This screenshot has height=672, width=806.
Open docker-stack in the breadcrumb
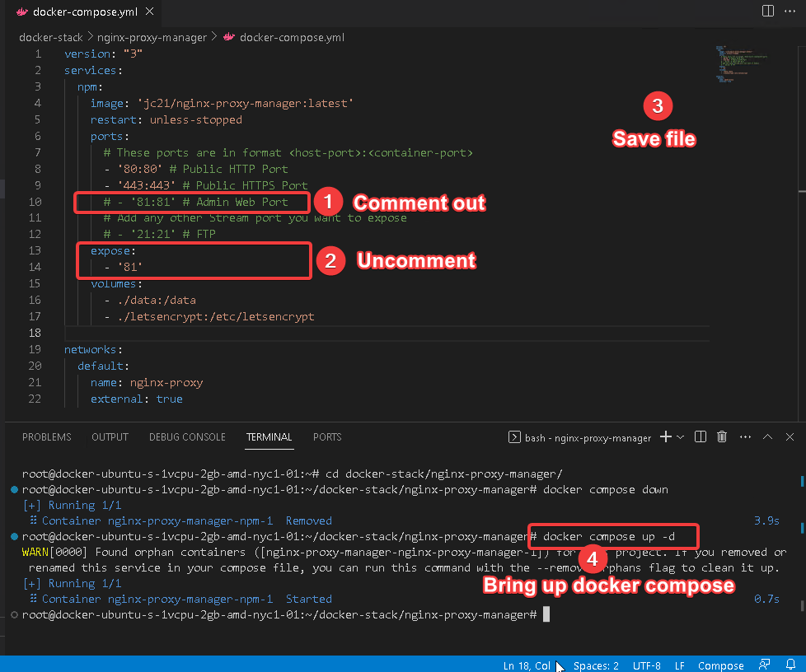pos(51,38)
